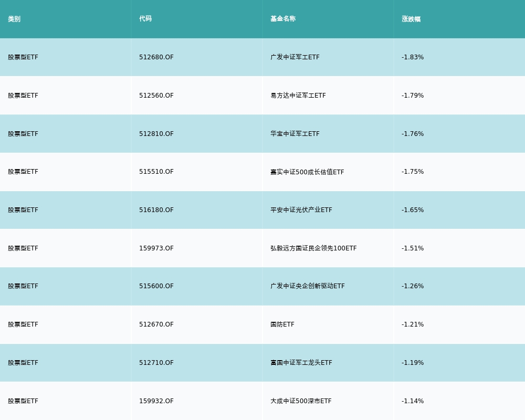Select fund code 512710.OF
This screenshot has width=525, height=420.
(x=156, y=363)
